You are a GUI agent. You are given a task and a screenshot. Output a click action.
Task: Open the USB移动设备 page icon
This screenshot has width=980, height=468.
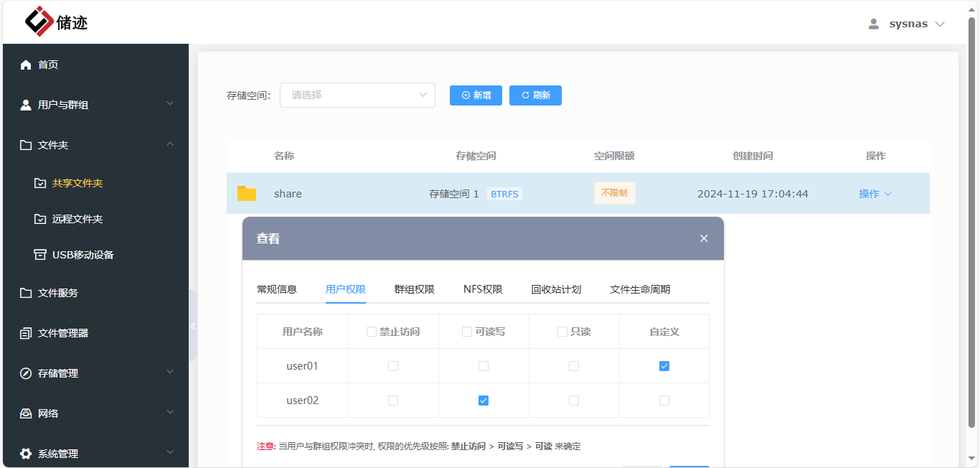point(40,254)
